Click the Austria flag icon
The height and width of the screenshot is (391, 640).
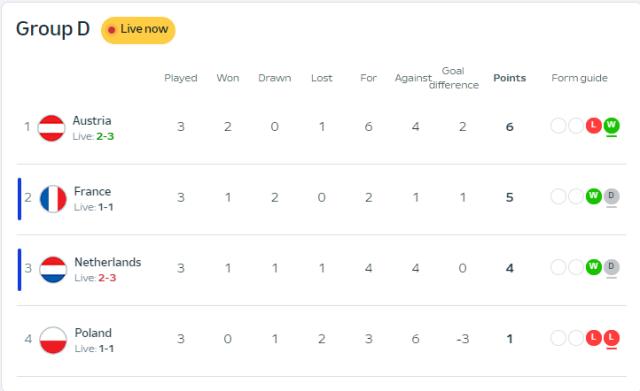click(x=51, y=128)
